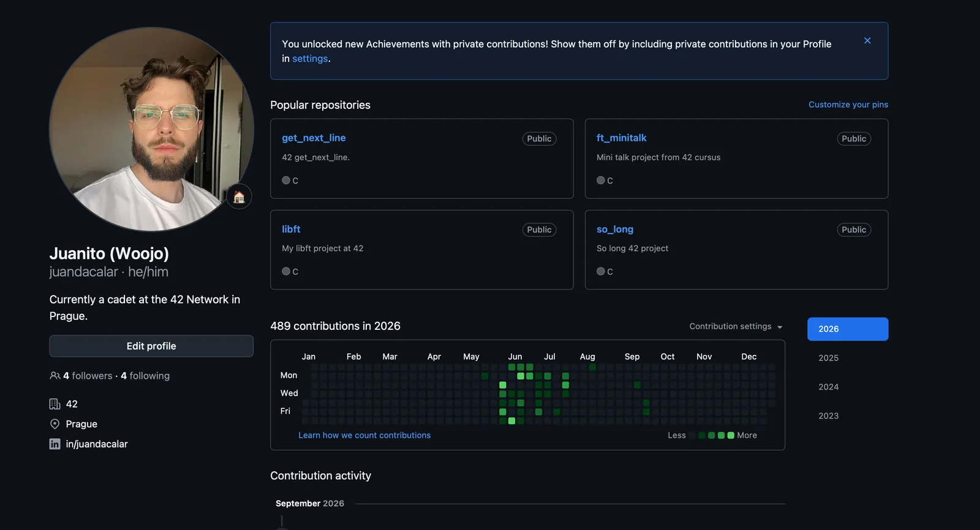Viewport: 980px width, 530px height.
Task: Click the C language dot on get_next_line
Action: pyautogui.click(x=286, y=181)
